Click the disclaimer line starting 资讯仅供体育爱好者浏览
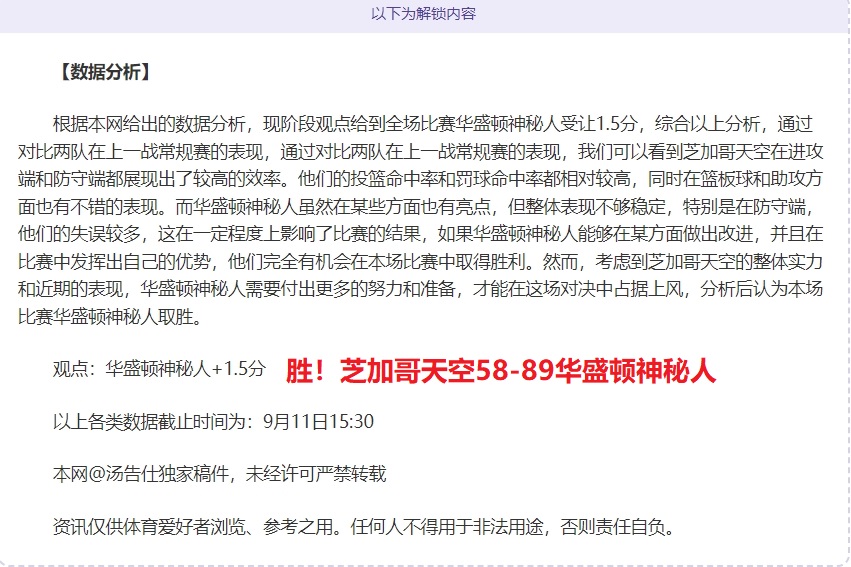 (x=364, y=527)
